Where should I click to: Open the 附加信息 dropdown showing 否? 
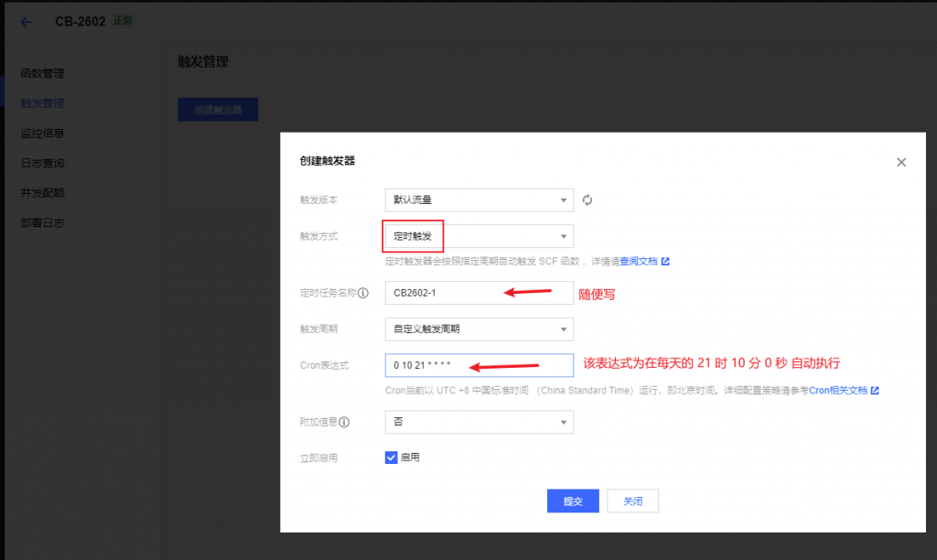click(x=479, y=422)
